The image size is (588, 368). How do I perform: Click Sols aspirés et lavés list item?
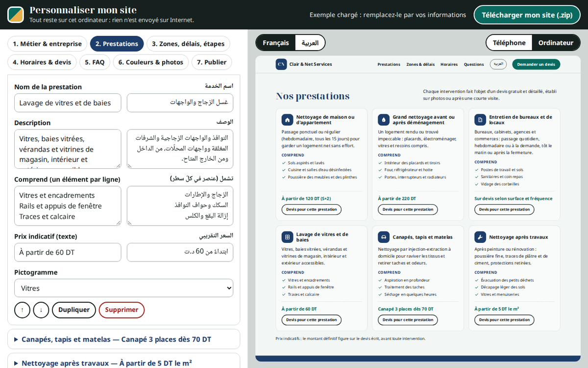(x=306, y=163)
